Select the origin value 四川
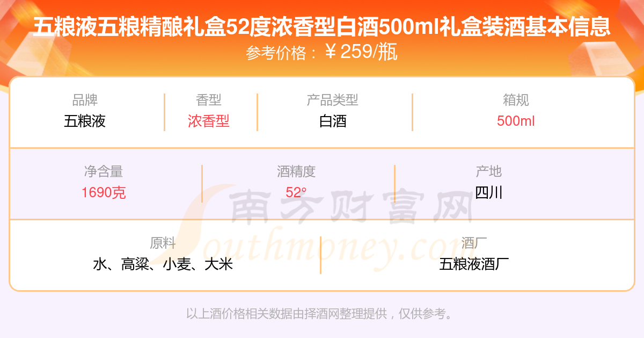This screenshot has width=644, height=338. click(x=488, y=192)
